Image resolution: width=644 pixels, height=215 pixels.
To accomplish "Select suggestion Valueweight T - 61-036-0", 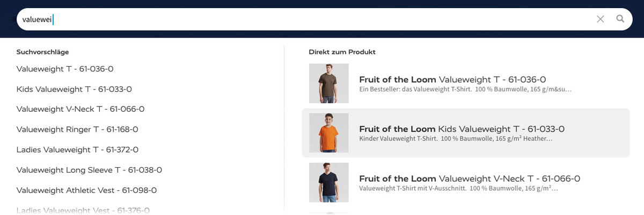I will coord(65,69).
